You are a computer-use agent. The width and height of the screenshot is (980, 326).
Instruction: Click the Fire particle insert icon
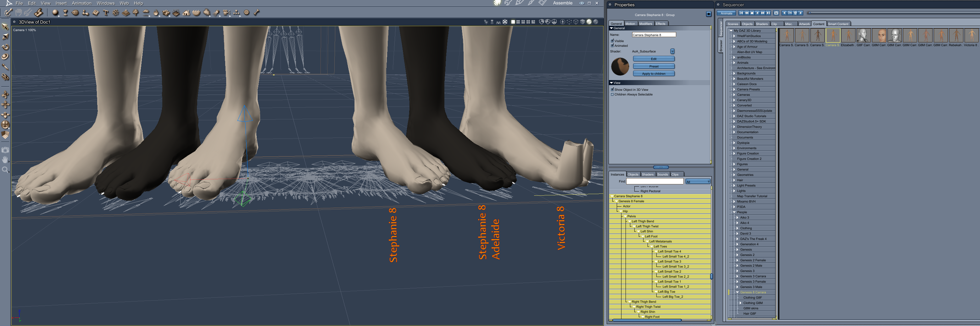pyautogui.click(x=156, y=13)
